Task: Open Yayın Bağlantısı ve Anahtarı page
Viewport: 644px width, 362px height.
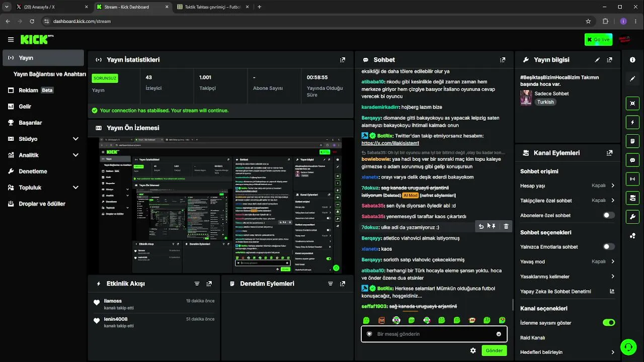Action: [50, 74]
